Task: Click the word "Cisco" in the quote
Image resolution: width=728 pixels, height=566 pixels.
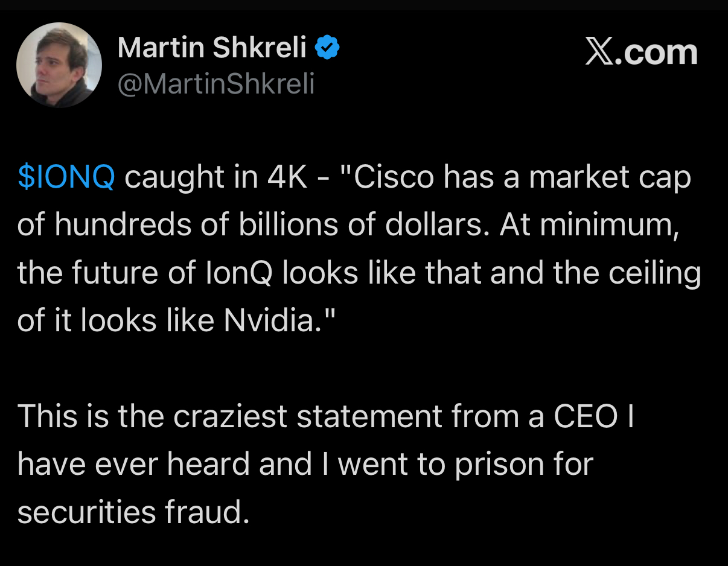Action: point(392,177)
